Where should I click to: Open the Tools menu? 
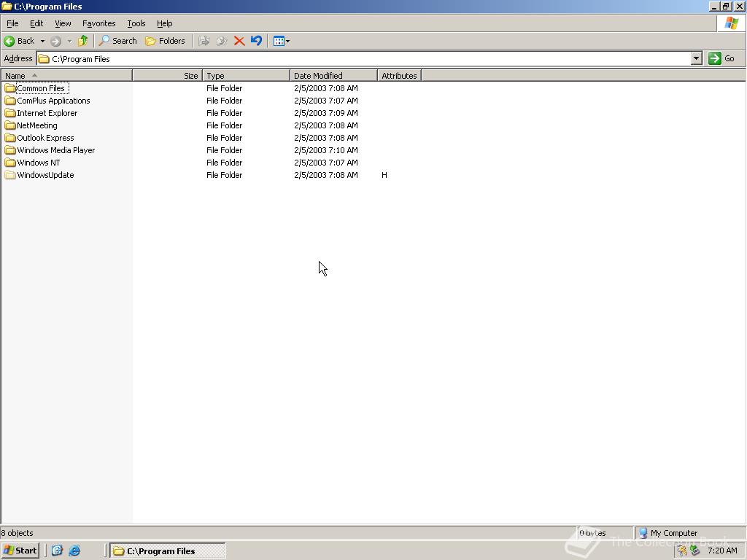click(136, 23)
